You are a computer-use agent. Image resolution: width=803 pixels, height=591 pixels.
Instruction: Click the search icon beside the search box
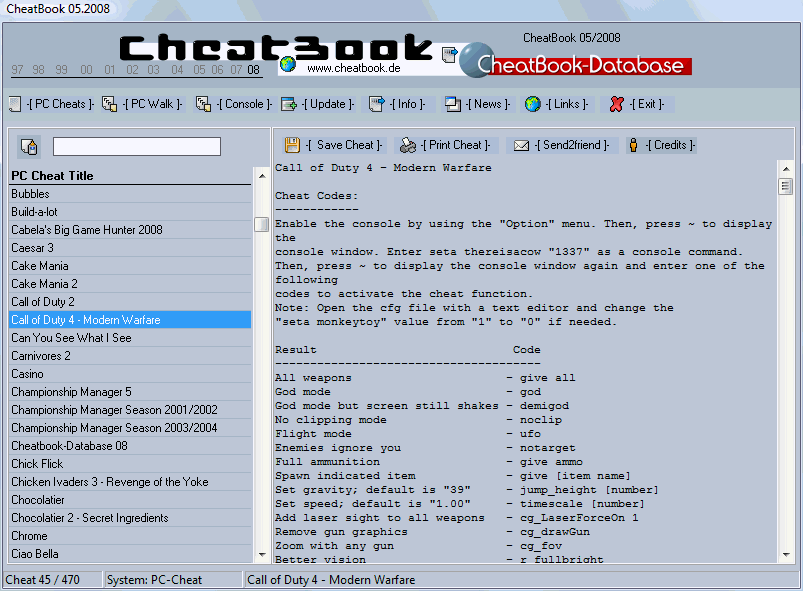[29, 146]
